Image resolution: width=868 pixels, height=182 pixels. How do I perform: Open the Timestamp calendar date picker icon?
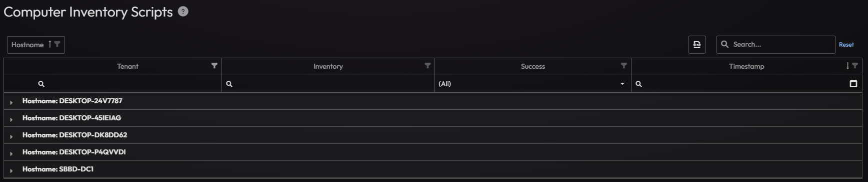click(853, 84)
